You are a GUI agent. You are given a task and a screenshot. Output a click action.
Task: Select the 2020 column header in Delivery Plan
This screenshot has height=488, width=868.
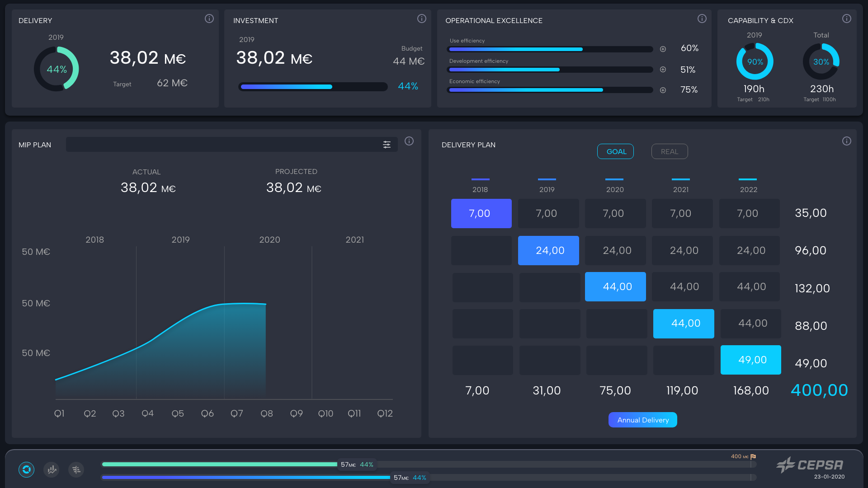click(x=615, y=190)
